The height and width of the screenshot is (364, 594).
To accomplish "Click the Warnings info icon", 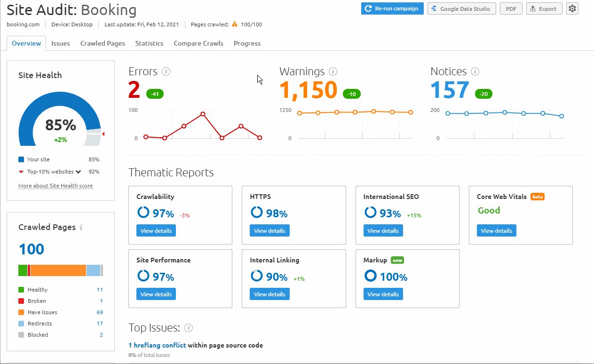I will [333, 71].
